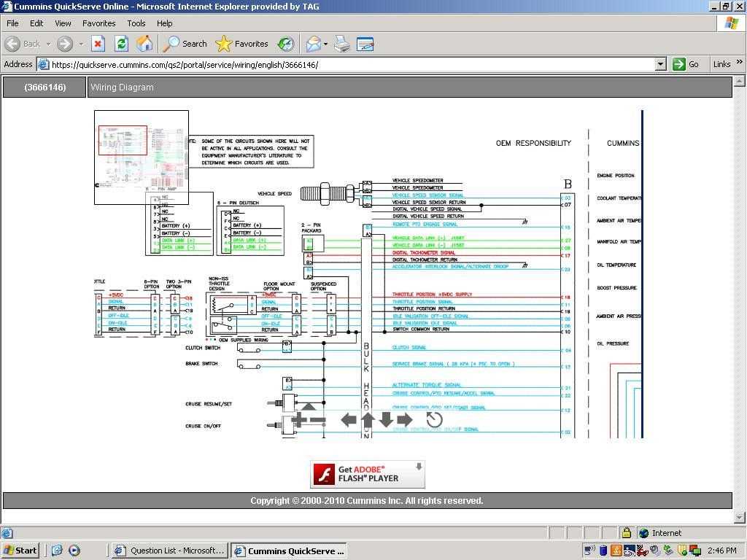Viewport: 747px width, 560px height.
Task: Pan the wiring diagram right with the arrow
Action: (405, 419)
